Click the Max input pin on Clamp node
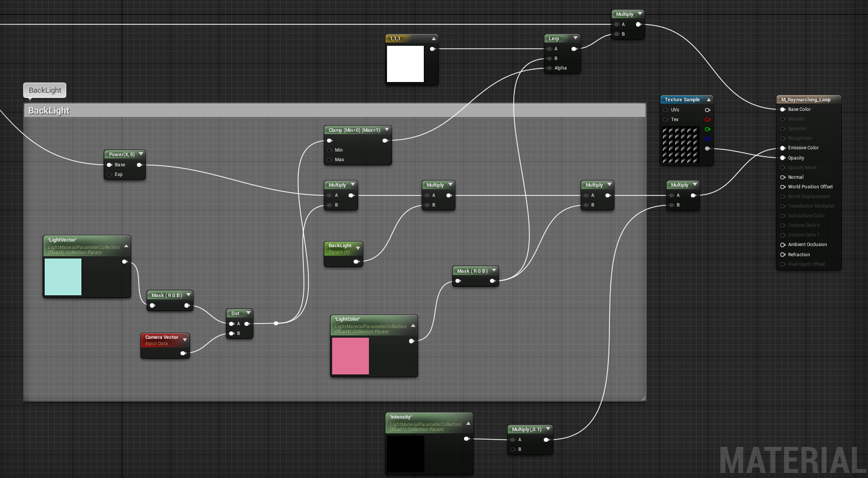This screenshot has width=868, height=478. [x=329, y=160]
